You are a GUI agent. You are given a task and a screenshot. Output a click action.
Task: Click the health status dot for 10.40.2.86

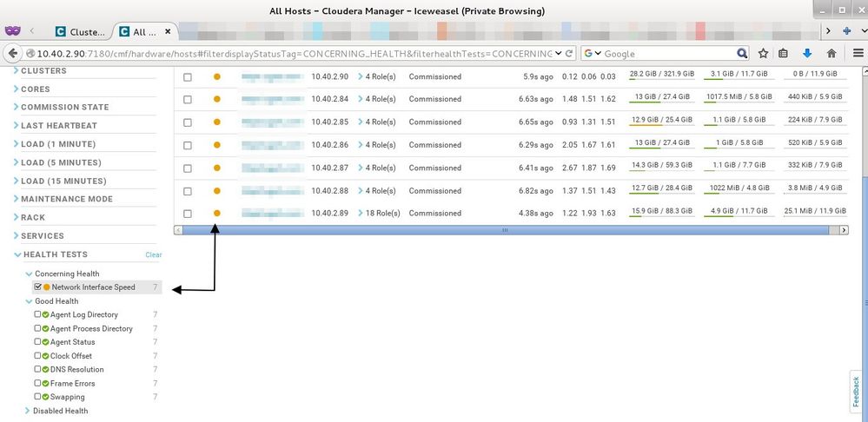217,145
